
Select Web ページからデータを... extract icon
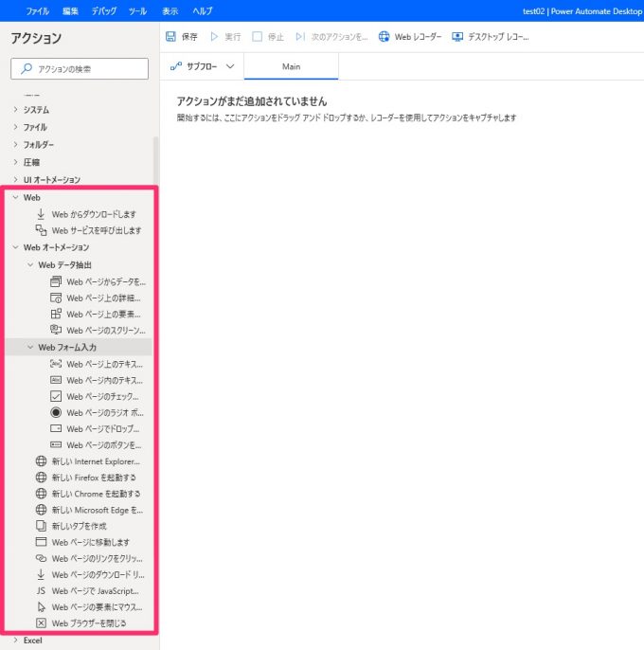[x=56, y=282]
